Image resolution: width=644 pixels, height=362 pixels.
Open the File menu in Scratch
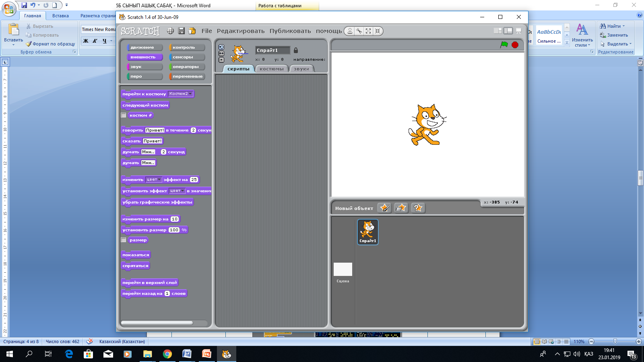click(x=207, y=31)
